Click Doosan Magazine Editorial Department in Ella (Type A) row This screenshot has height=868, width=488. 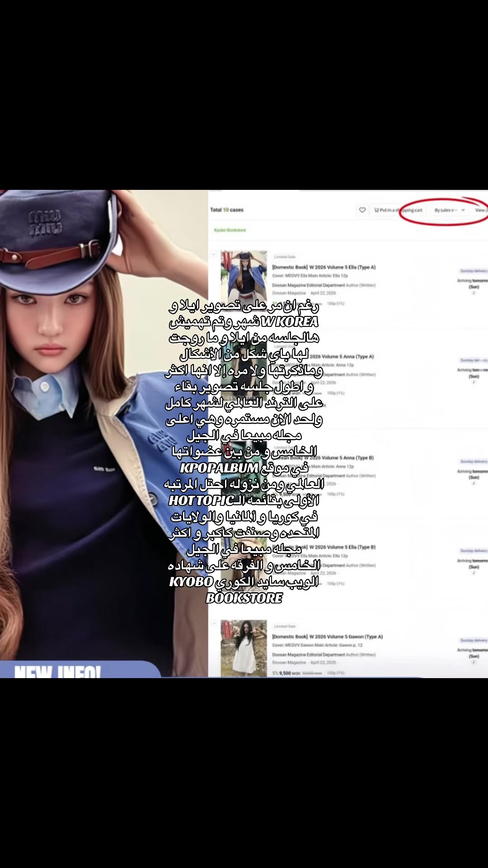(308, 285)
